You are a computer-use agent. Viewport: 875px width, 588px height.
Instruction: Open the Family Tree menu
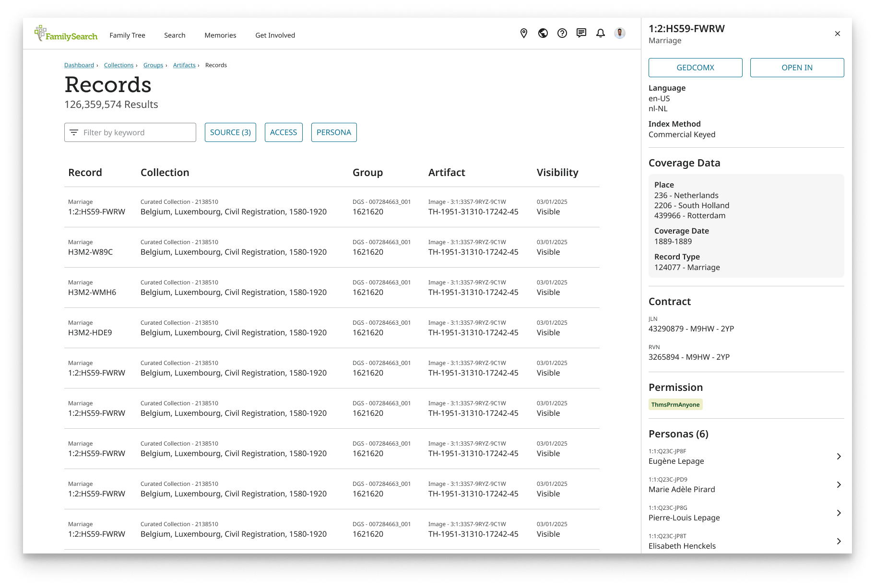(x=127, y=35)
